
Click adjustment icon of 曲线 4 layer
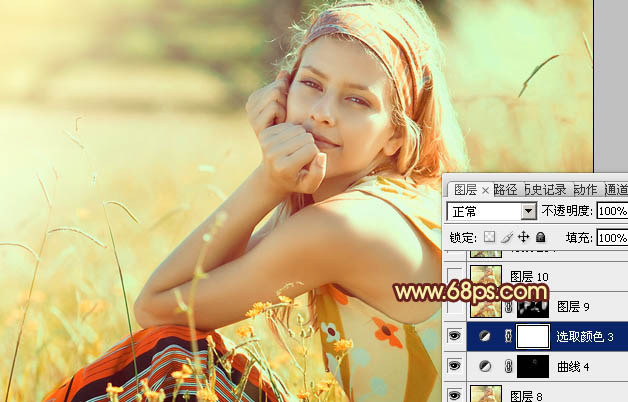(485, 366)
